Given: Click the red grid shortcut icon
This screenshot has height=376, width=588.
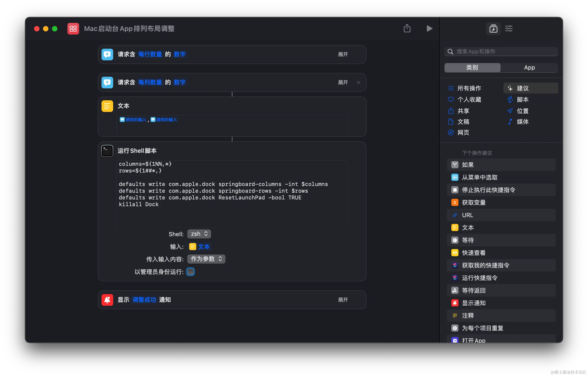Looking at the screenshot, I should point(73,28).
